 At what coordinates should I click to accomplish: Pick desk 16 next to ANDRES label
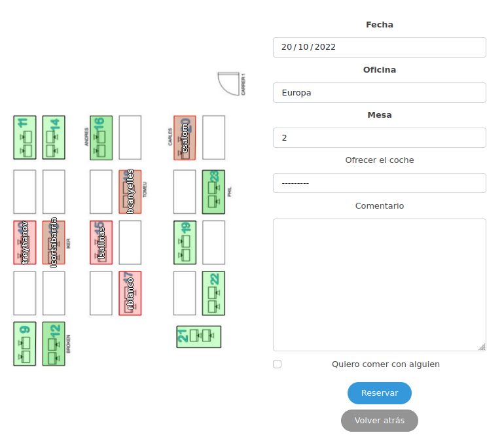(101, 137)
